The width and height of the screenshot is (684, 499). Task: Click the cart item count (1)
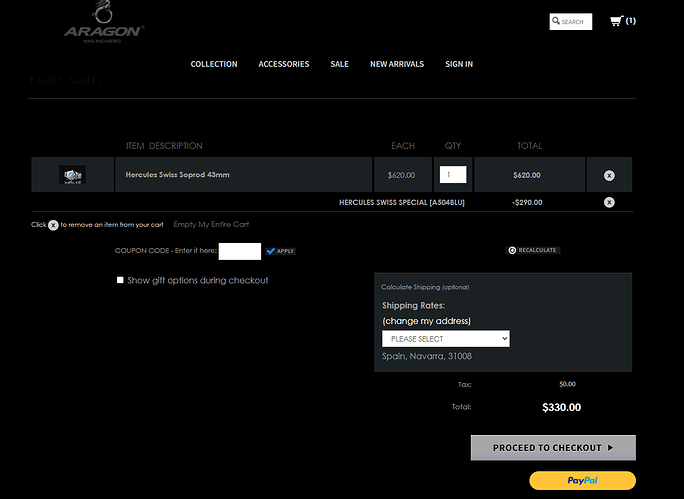pos(630,21)
